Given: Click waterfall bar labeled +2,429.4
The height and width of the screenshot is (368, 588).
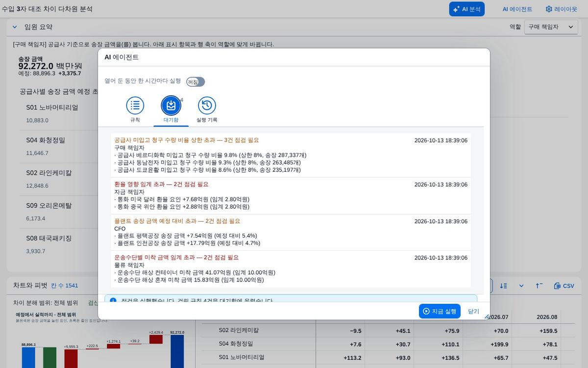Looking at the screenshot, I should (x=156, y=339).
